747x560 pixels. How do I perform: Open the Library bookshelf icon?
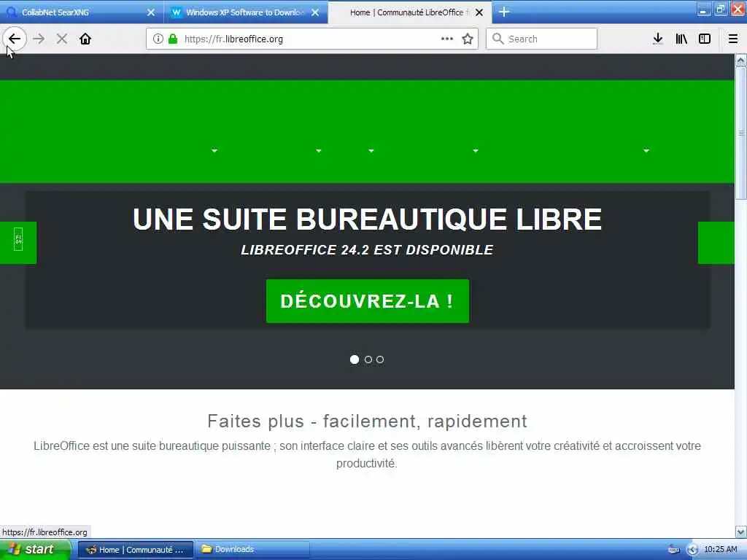tap(681, 39)
